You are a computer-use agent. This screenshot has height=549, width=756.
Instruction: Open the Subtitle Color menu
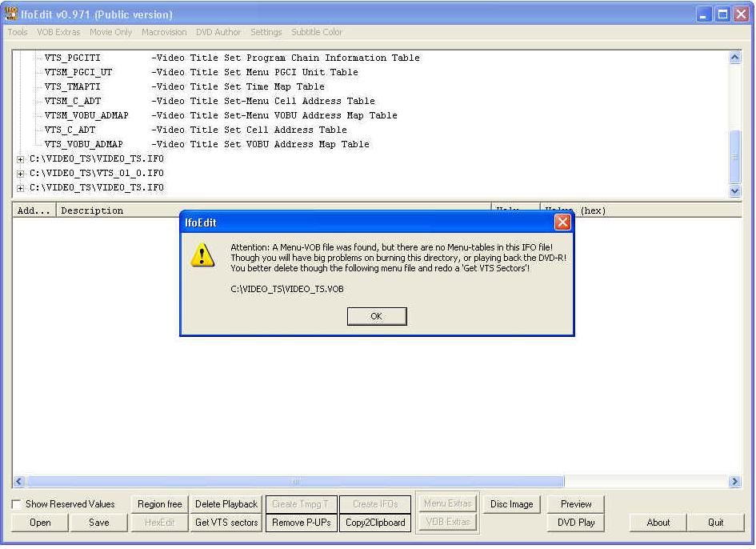(316, 32)
